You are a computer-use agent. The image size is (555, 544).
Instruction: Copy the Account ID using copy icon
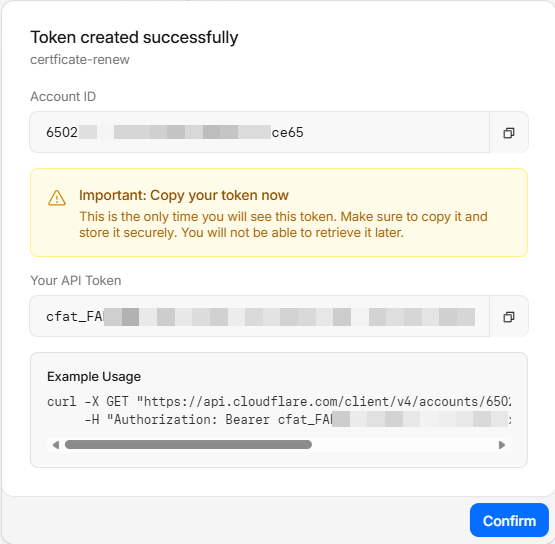click(x=509, y=133)
